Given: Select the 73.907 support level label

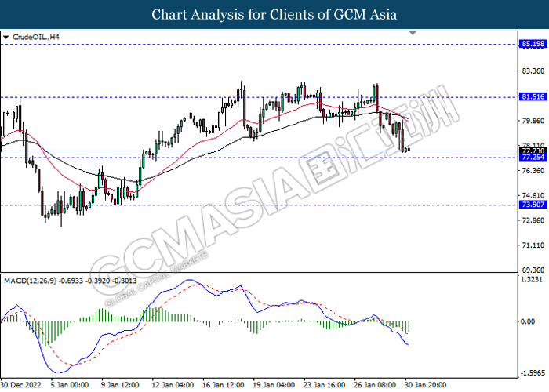Looking at the screenshot, I should coord(533,205).
